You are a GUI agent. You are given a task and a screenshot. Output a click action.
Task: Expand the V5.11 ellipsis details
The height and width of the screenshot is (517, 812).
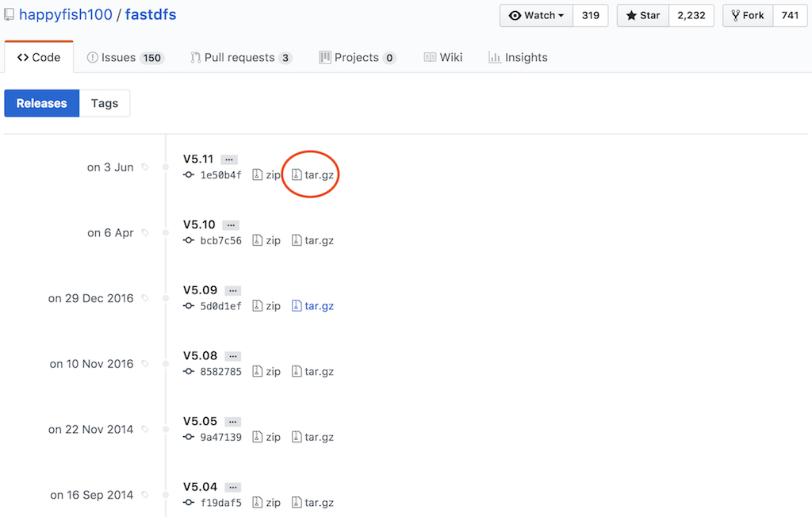229,159
